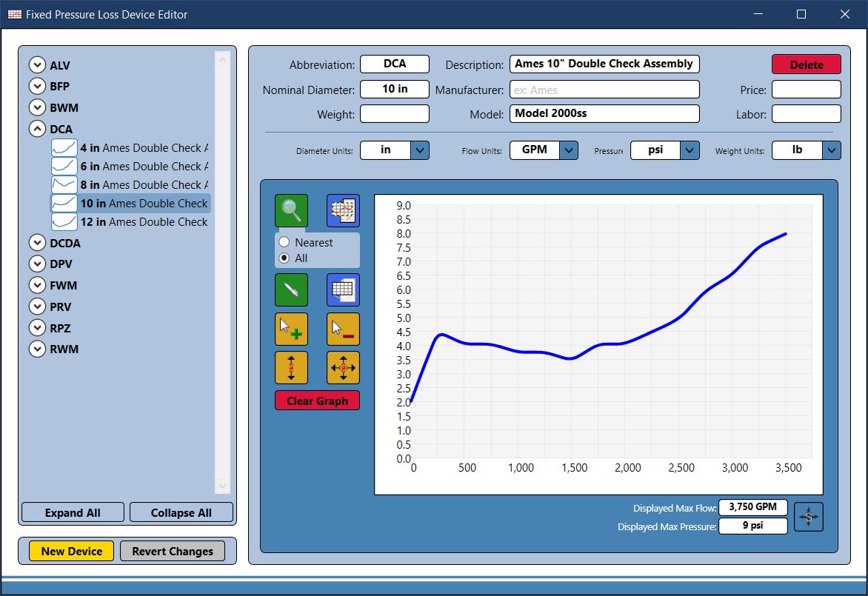Select the remove point cursor tool
This screenshot has height=596, width=868.
pos(343,329)
